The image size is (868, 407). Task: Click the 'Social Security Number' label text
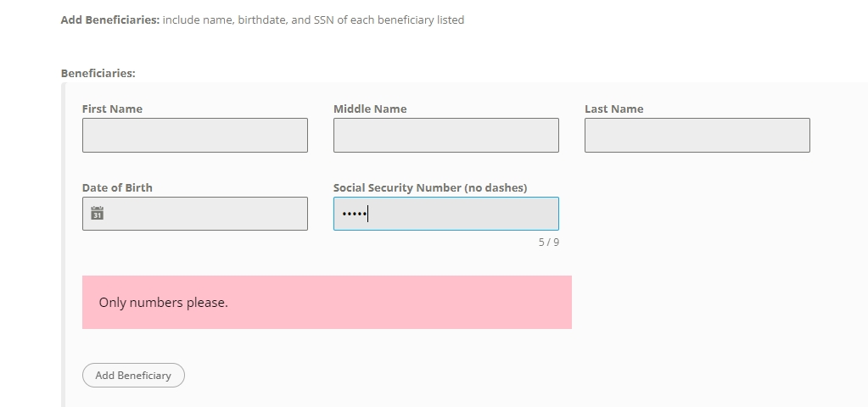(x=397, y=188)
